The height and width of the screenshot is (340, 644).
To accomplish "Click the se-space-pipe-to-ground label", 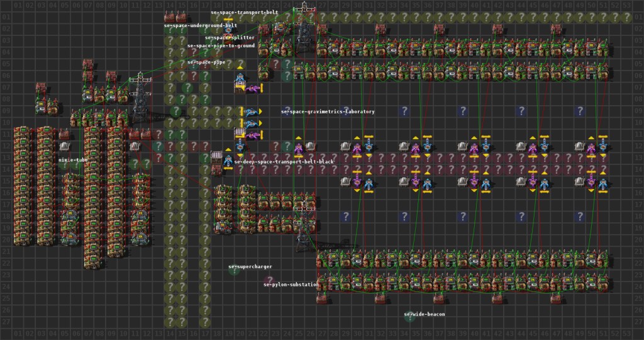I will click(x=221, y=46).
